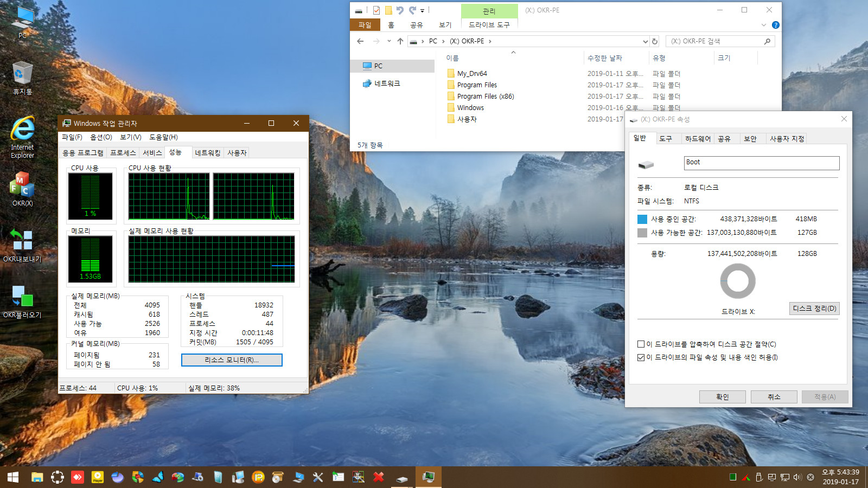Open 옵션(O) menu in Task Manager
Viewport: 868px width, 488px height.
coord(101,137)
